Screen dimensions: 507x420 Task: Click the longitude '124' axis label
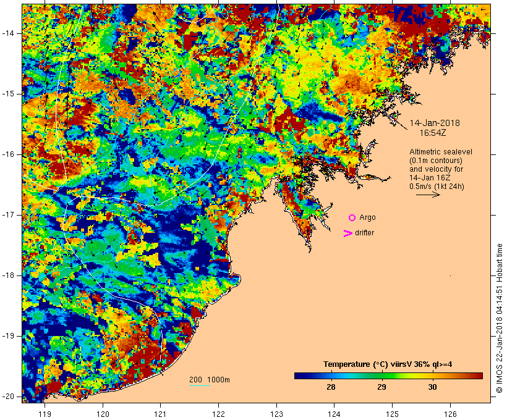[334, 414]
